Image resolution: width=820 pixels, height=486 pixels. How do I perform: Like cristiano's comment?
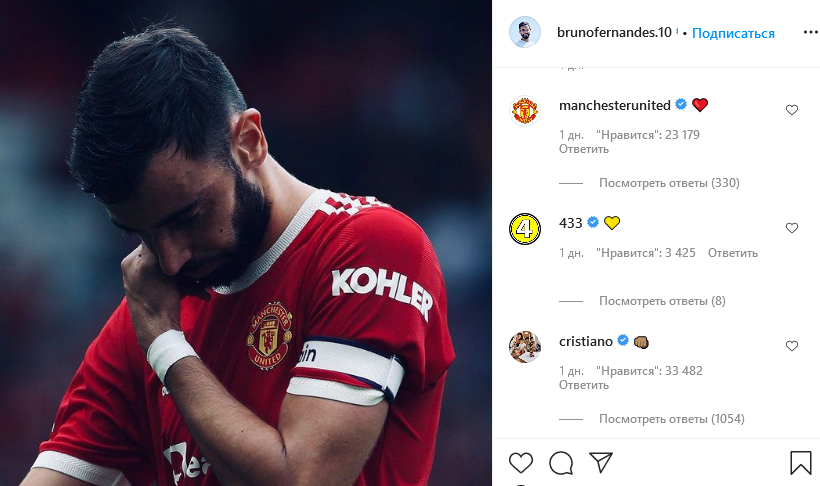[x=792, y=346]
